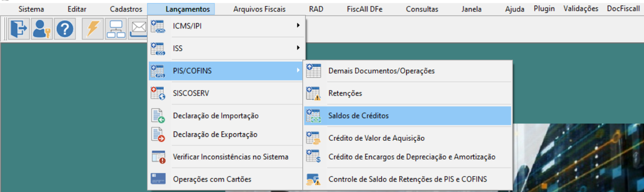Click the Controle de Saldo de Retenções icon
Screen dimensions: 644x192
[x=313, y=179]
